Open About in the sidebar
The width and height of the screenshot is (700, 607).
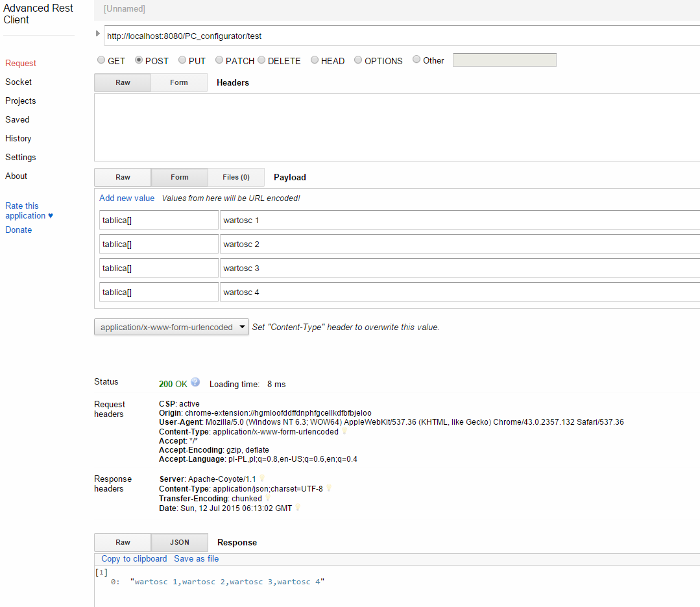16,176
